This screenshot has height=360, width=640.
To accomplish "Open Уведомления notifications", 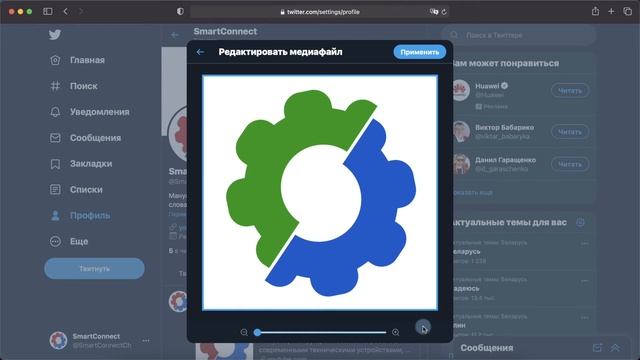I will point(90,112).
